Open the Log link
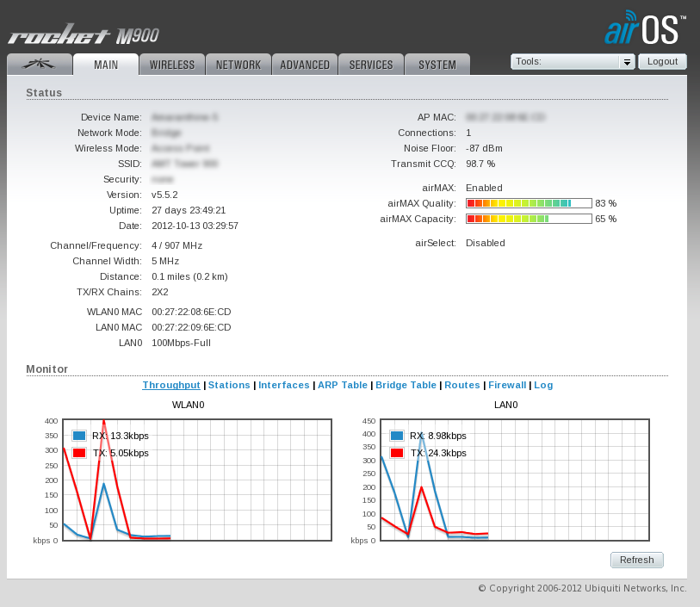Screen dimensions: 700x607 point(543,385)
